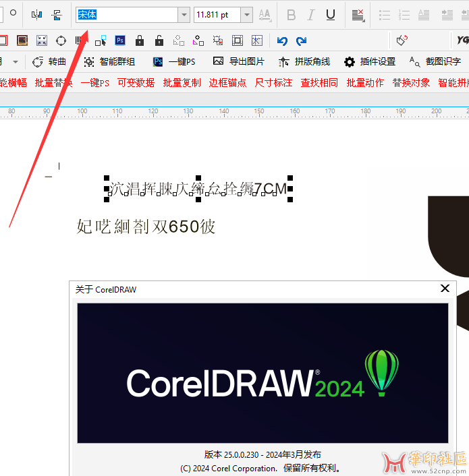
Task: Click the mirror horizontally icon
Action: click(36, 14)
